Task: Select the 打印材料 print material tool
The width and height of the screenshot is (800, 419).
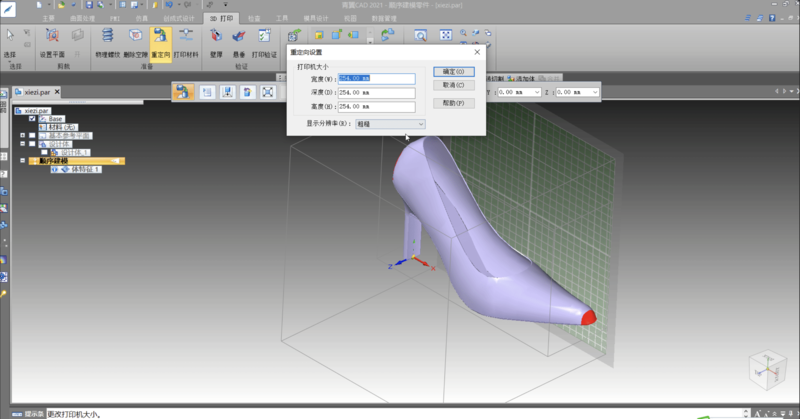Action: pyautogui.click(x=187, y=42)
